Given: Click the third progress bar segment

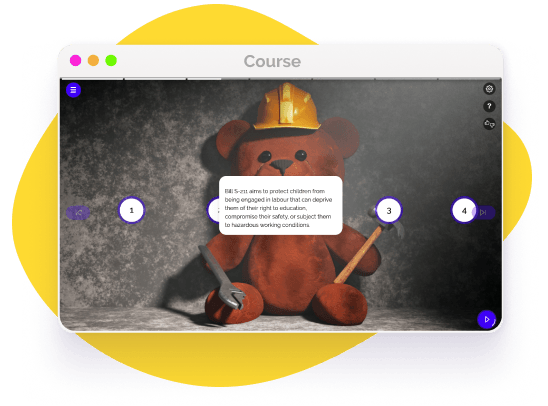Looking at the screenshot, I should (x=218, y=79).
